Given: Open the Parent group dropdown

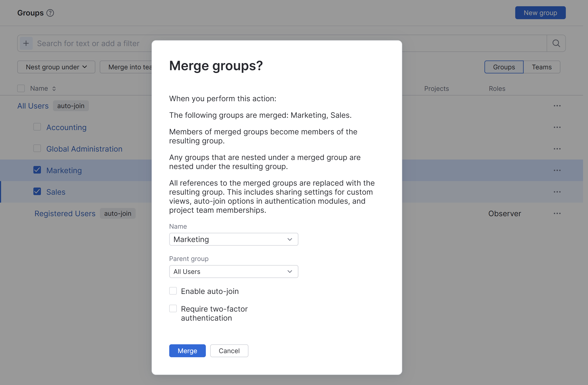Looking at the screenshot, I should click(x=233, y=271).
